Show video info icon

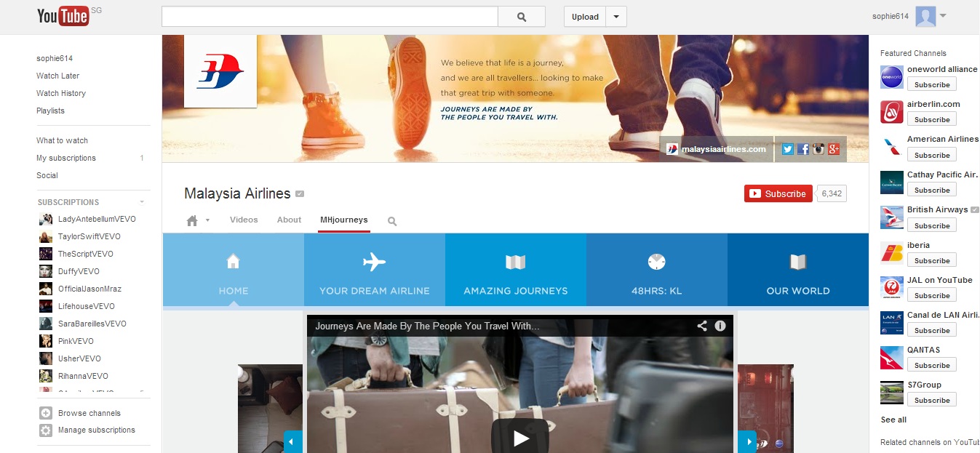pos(720,326)
